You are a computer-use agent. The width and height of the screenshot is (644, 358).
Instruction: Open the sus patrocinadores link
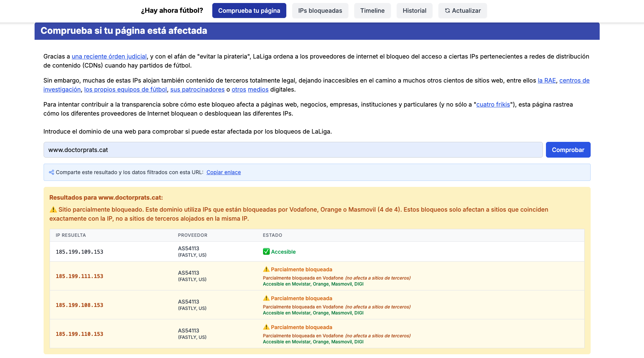click(x=197, y=89)
